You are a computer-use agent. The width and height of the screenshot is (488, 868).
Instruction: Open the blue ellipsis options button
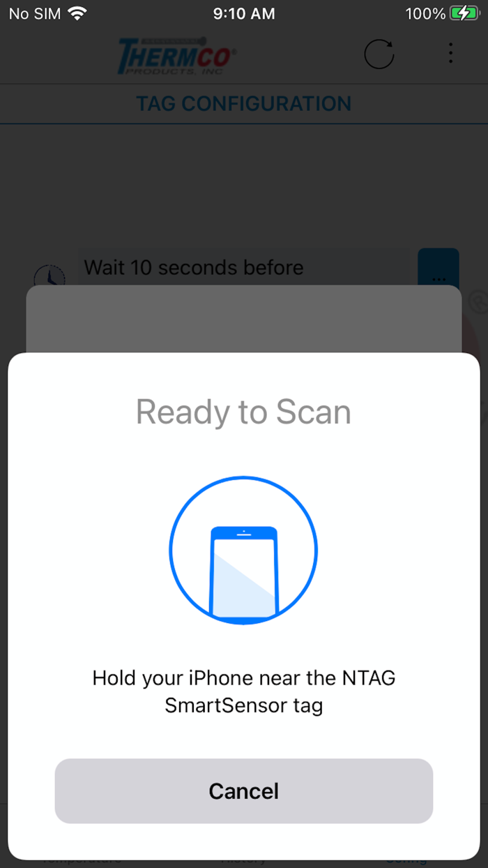tap(439, 267)
